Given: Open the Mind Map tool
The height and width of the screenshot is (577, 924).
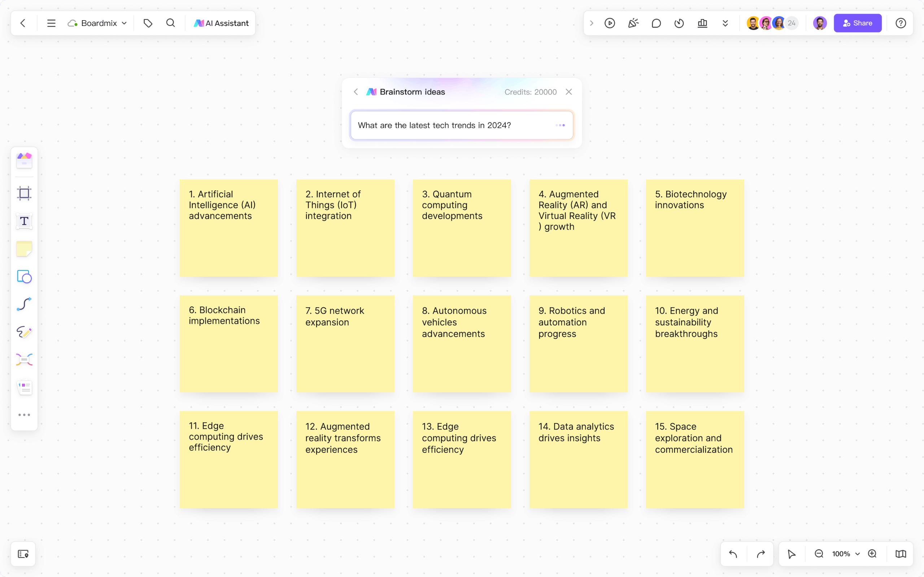Looking at the screenshot, I should pos(24,359).
